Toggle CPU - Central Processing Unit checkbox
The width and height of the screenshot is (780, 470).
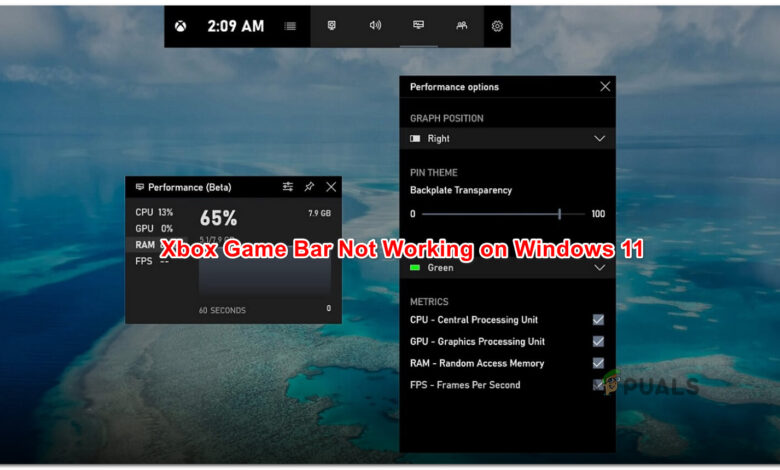pyautogui.click(x=598, y=320)
